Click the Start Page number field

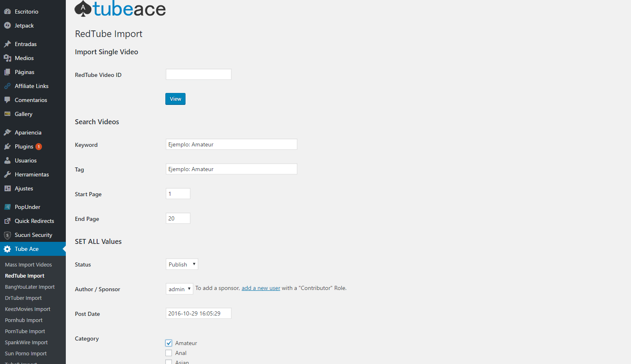pos(178,193)
